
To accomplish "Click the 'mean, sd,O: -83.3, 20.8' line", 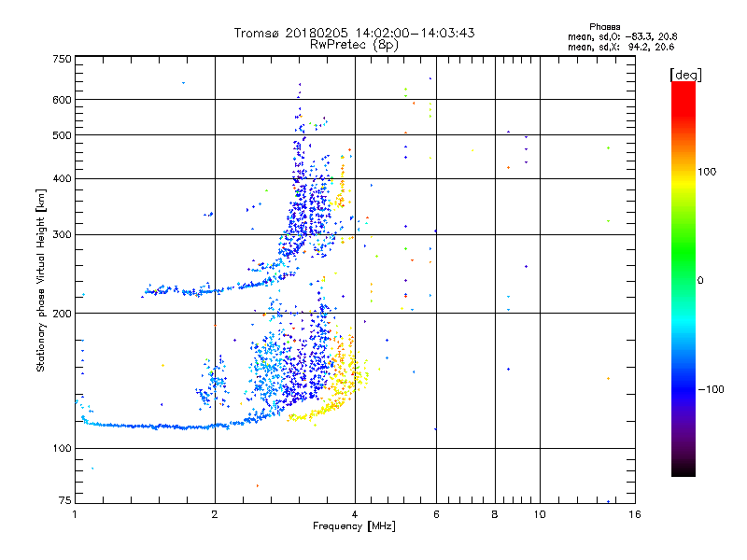I will [x=622, y=36].
